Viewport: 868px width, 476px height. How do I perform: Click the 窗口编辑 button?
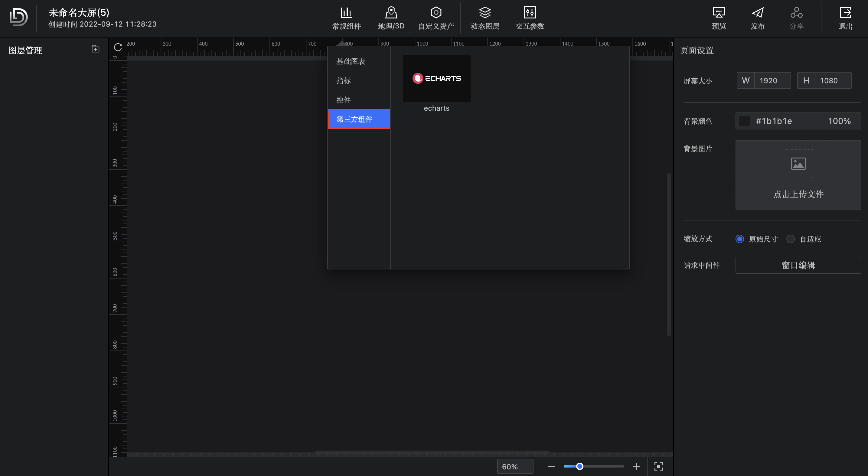point(798,266)
